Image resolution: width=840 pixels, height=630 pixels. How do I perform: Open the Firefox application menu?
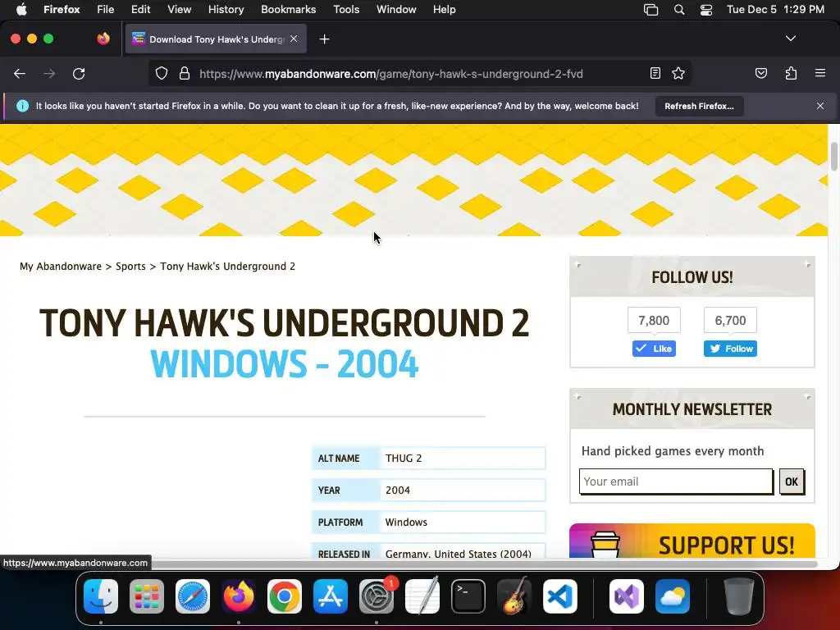pos(819,73)
